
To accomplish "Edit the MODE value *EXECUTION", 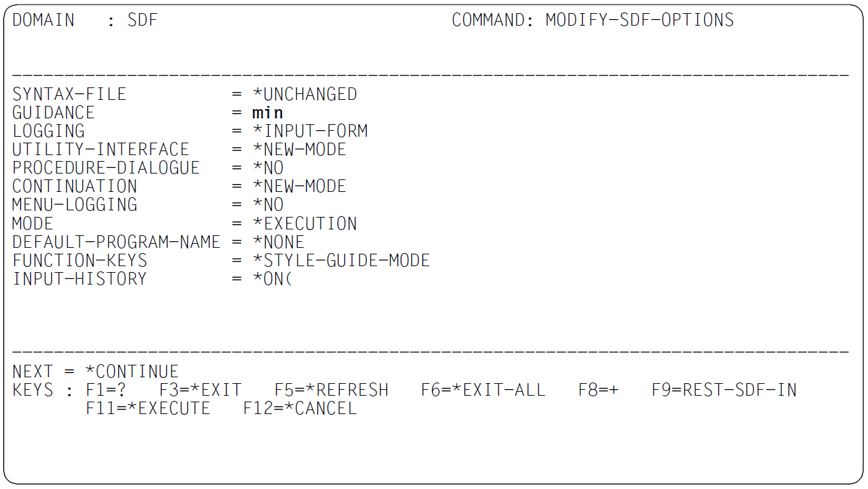I will pos(305,223).
